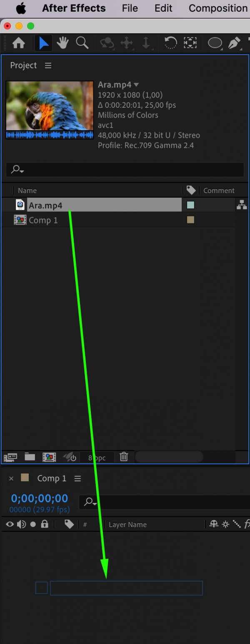The height and width of the screenshot is (644, 250).
Task: Select the Rotation tool
Action: point(170,43)
